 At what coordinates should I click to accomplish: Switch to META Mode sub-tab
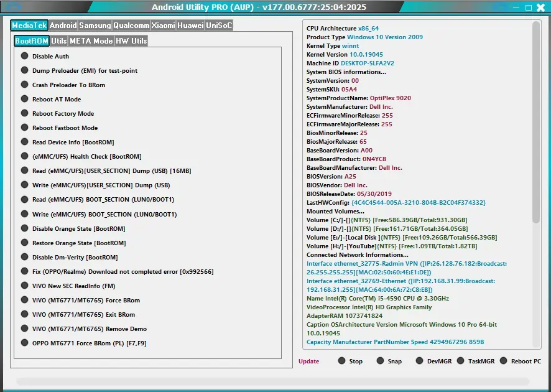coord(91,41)
